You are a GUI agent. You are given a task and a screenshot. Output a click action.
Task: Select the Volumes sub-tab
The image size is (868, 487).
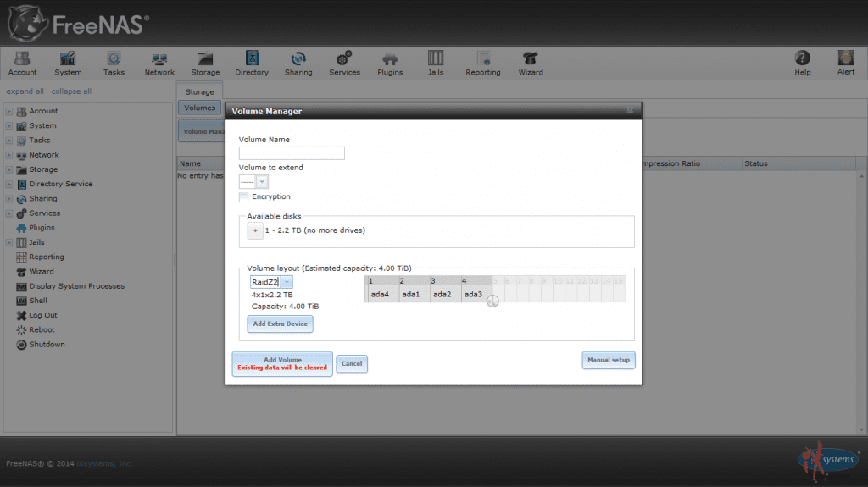pos(199,108)
